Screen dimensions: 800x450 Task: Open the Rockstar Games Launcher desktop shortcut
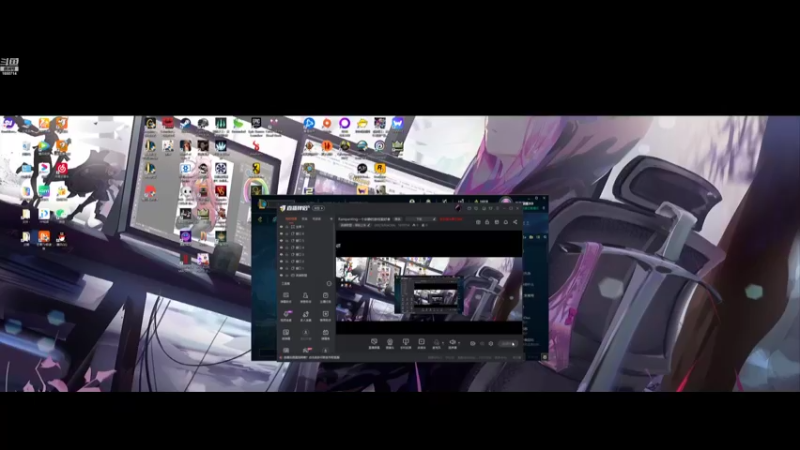380,168
